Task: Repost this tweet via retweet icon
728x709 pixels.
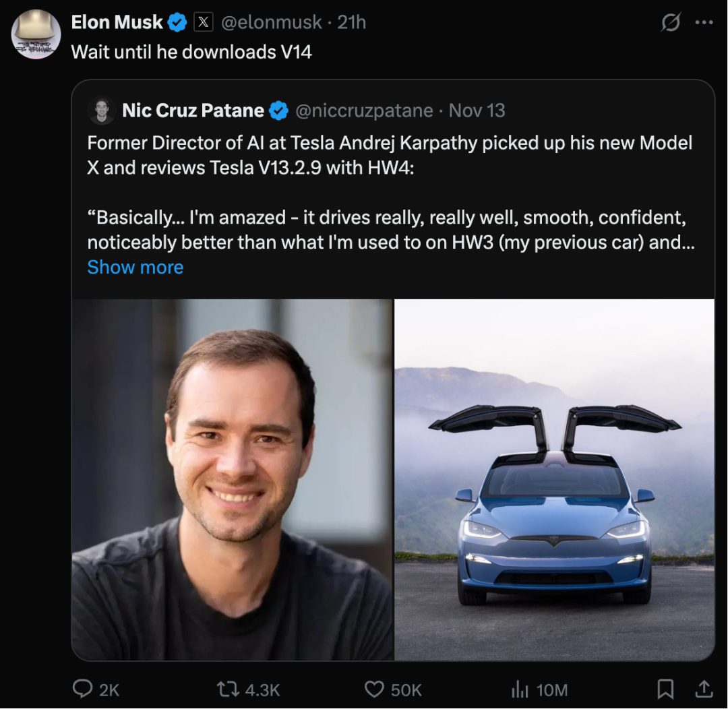Action: (x=226, y=689)
